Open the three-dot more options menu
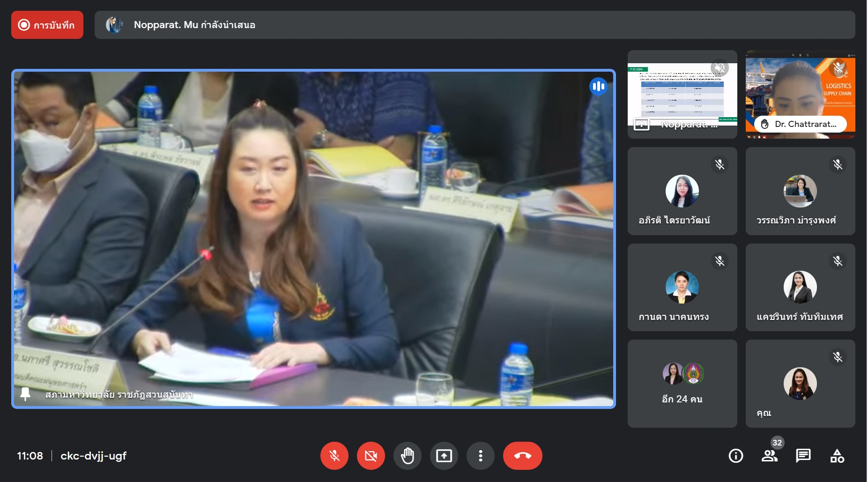Image resolution: width=868 pixels, height=482 pixels. 480,456
